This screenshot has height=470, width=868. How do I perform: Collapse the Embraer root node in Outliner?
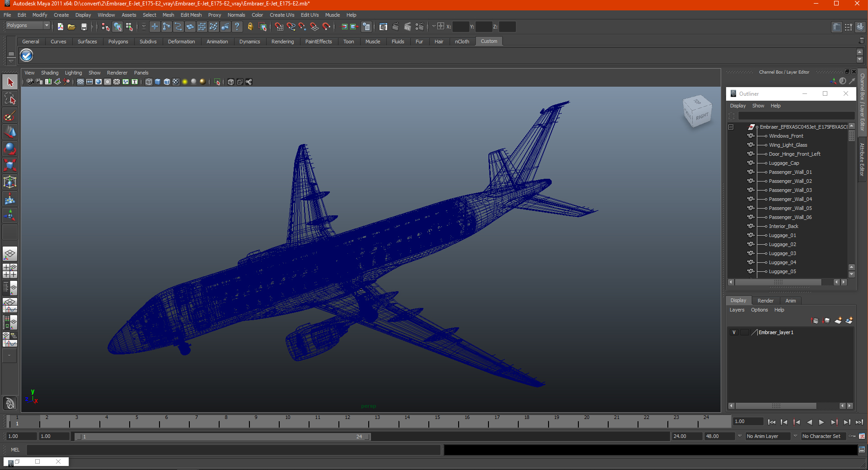(731, 127)
